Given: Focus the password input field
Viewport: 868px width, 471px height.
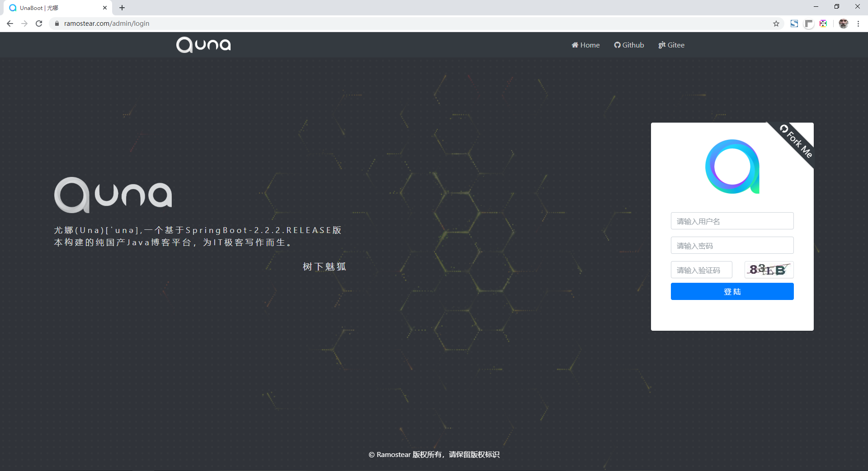Looking at the screenshot, I should point(732,246).
